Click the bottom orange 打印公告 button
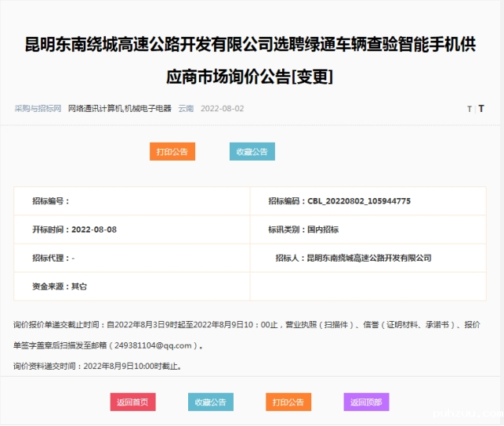This screenshot has height=426, width=504. [288, 402]
